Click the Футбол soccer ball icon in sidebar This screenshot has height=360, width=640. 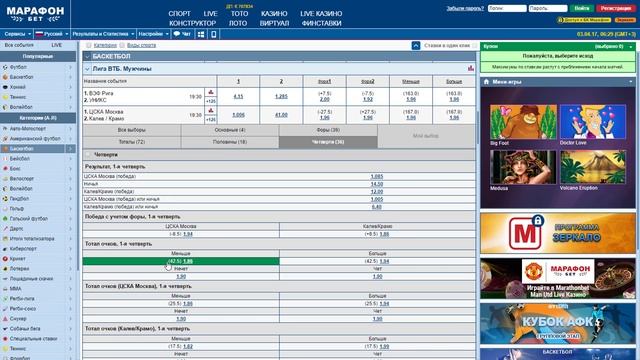pyautogui.click(x=5, y=67)
